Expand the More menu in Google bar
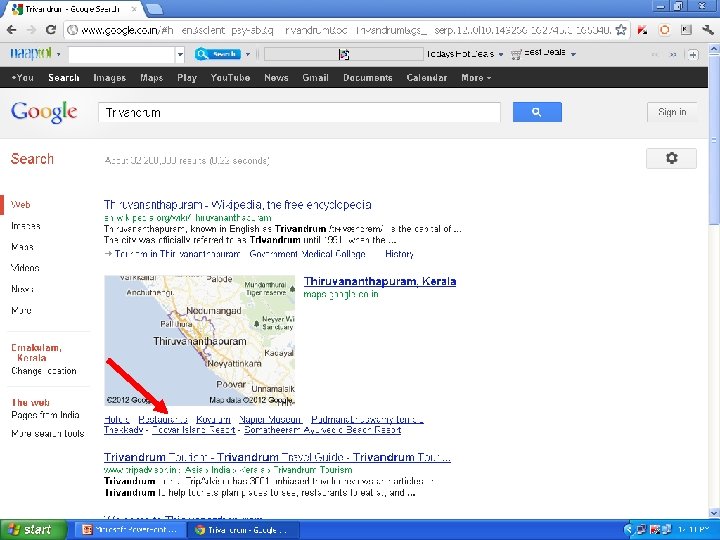The width and height of the screenshot is (720, 540). (x=476, y=78)
